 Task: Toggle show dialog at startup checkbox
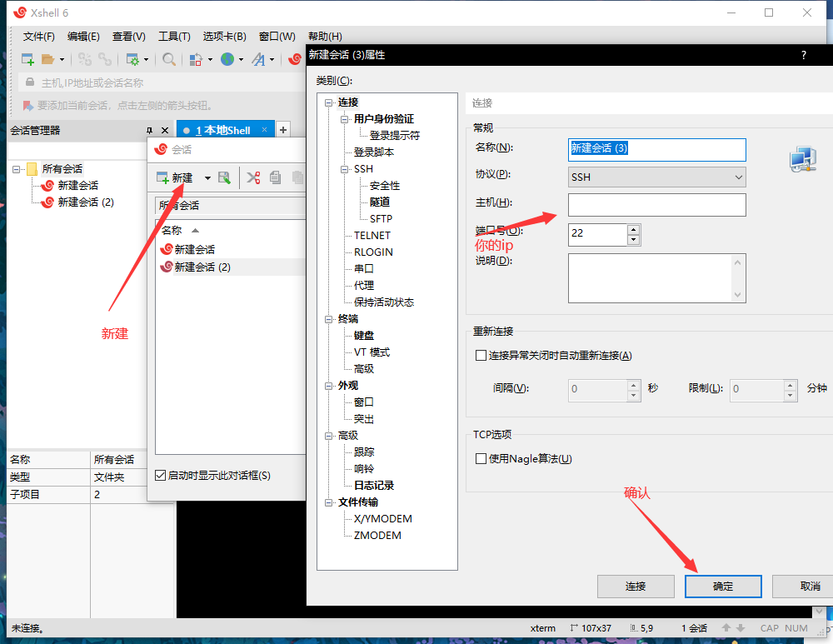tap(160, 476)
